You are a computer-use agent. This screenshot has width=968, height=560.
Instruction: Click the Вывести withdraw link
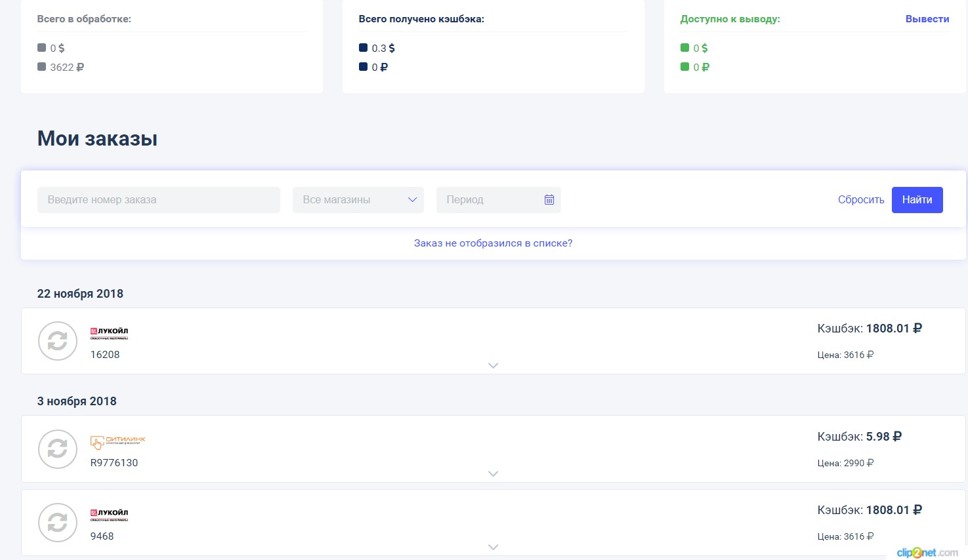927,19
